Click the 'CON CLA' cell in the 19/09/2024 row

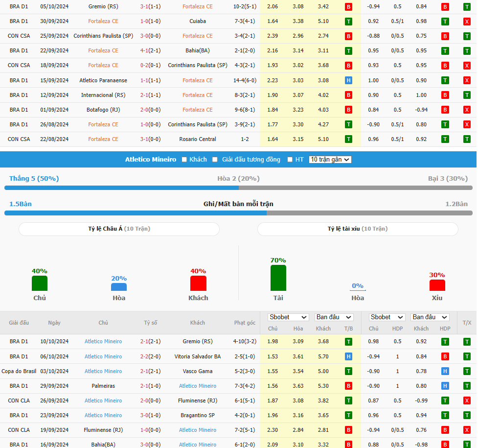click(x=19, y=430)
